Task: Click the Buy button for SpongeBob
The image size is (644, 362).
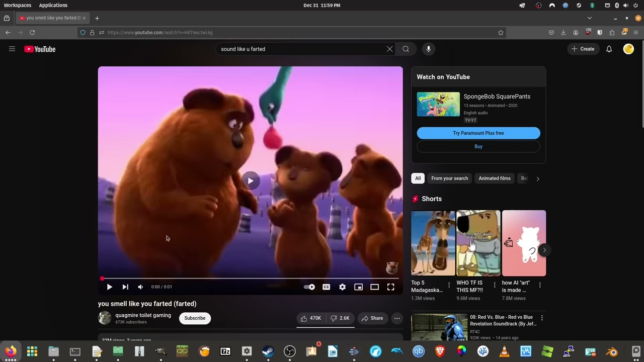Action: 478,147
